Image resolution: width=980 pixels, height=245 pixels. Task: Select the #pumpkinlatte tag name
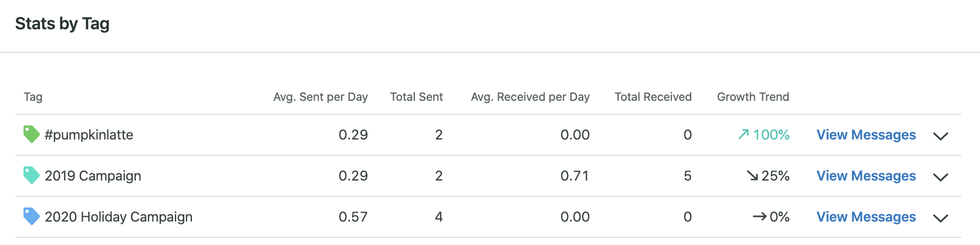89,135
